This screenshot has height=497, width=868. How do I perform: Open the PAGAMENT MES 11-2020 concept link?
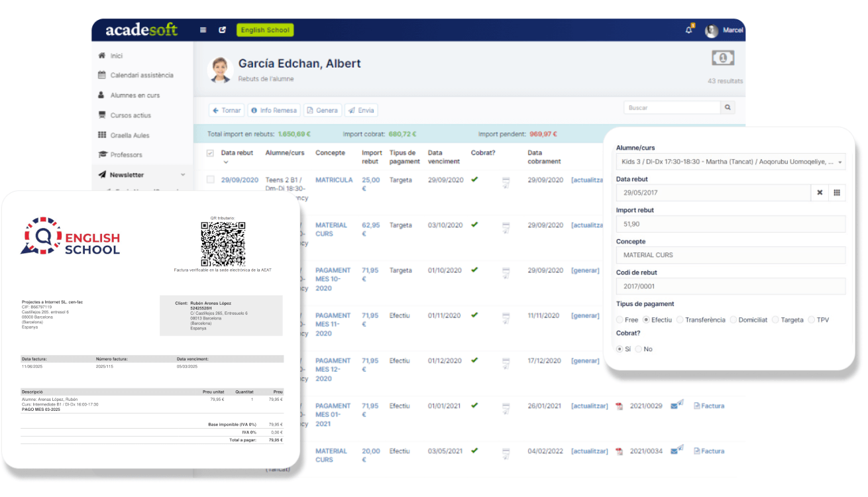point(333,324)
